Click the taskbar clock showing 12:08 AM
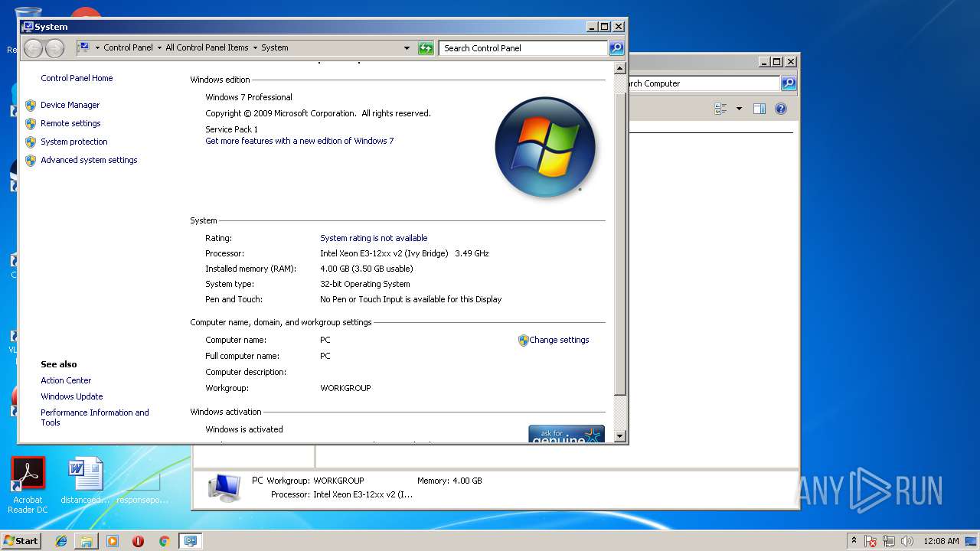This screenshot has width=980, height=551. tap(941, 541)
